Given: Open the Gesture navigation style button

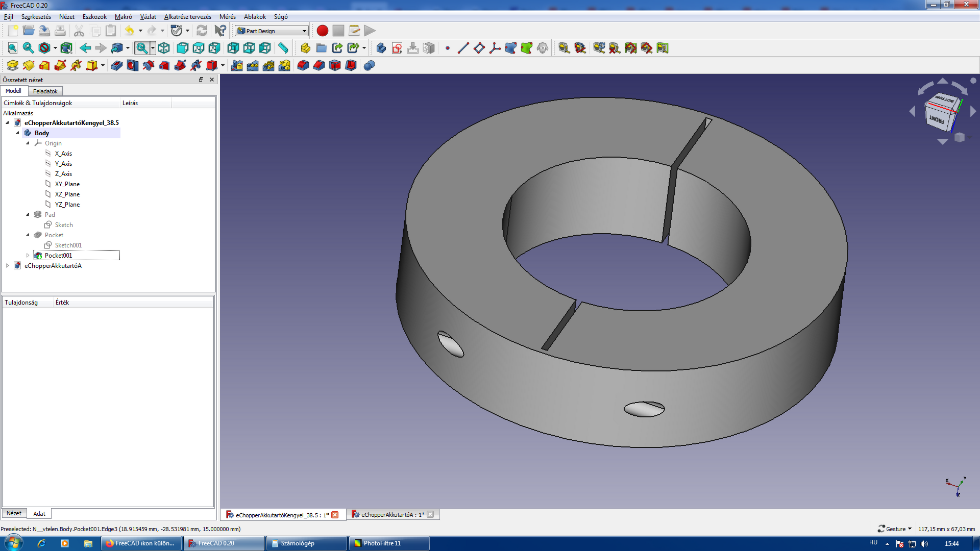Looking at the screenshot, I should coord(894,529).
